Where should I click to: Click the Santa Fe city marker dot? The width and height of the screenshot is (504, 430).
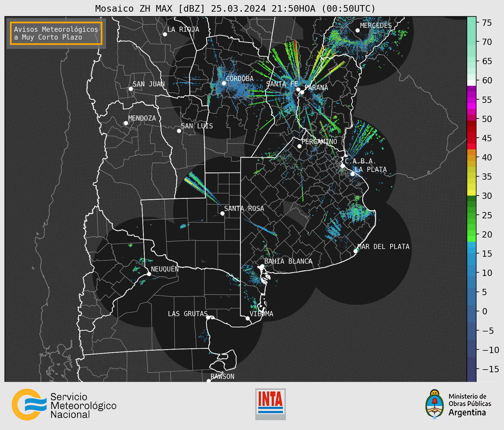coord(298,89)
